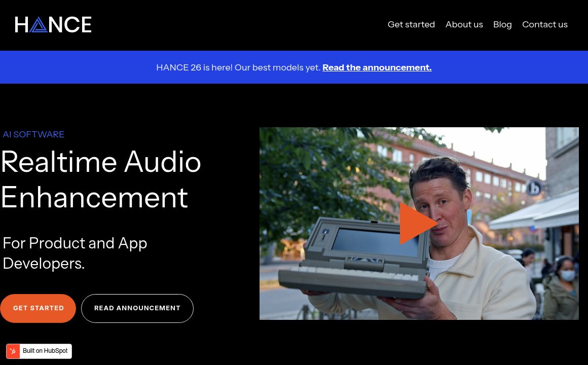This screenshot has height=365, width=588.
Task: Click the round 'b' sign in video
Action: 534,188
